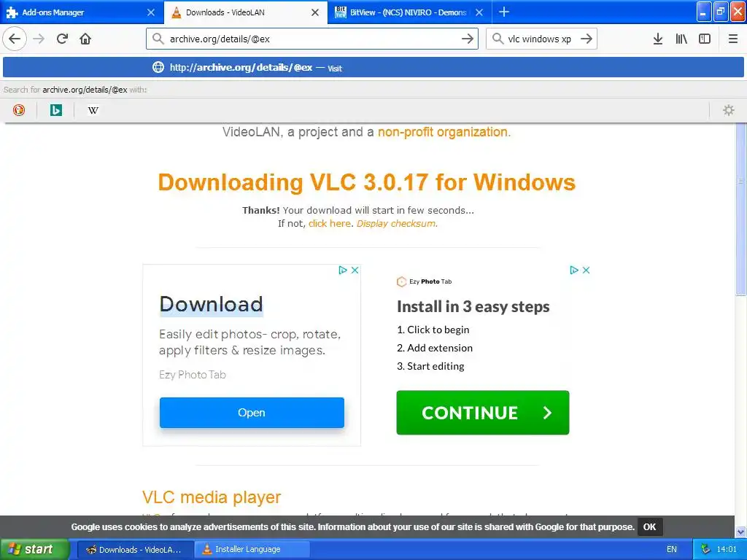Click the taskbar clock 14:01
The height and width of the screenshot is (560, 747).
(x=727, y=549)
